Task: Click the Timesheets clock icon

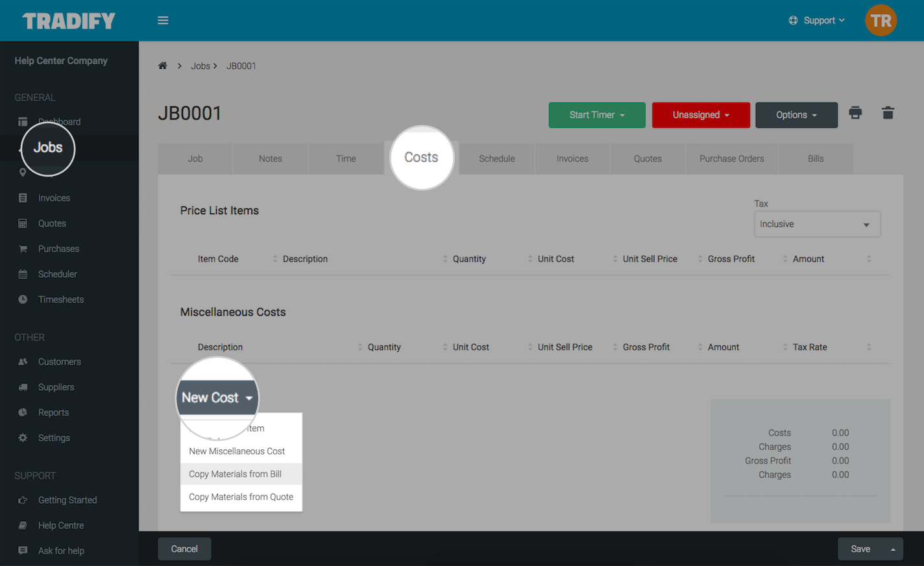Action: tap(23, 299)
